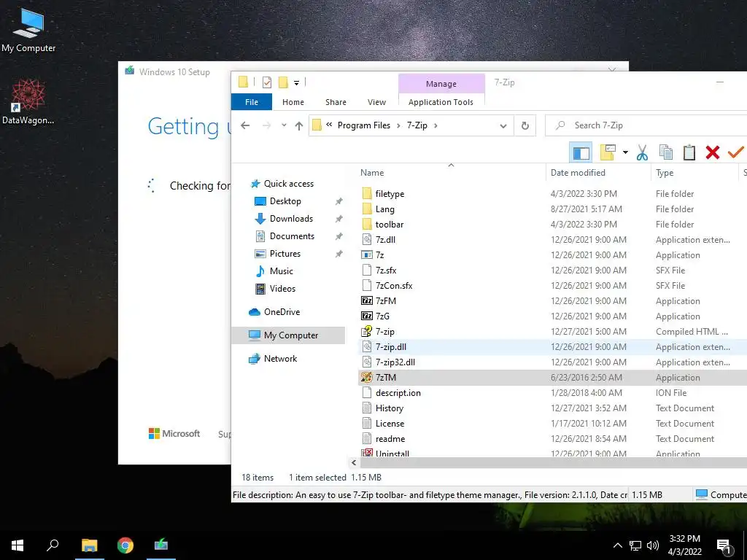
Task: Select the 7zG application
Action: click(382, 316)
